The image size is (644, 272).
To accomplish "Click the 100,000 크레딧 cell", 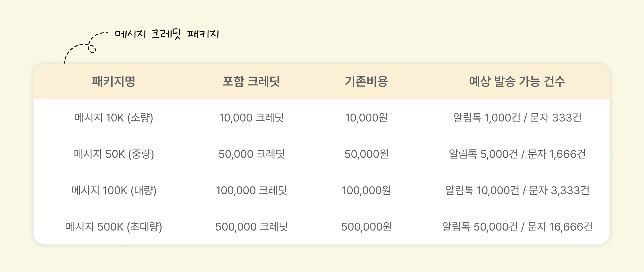I will click(251, 191).
